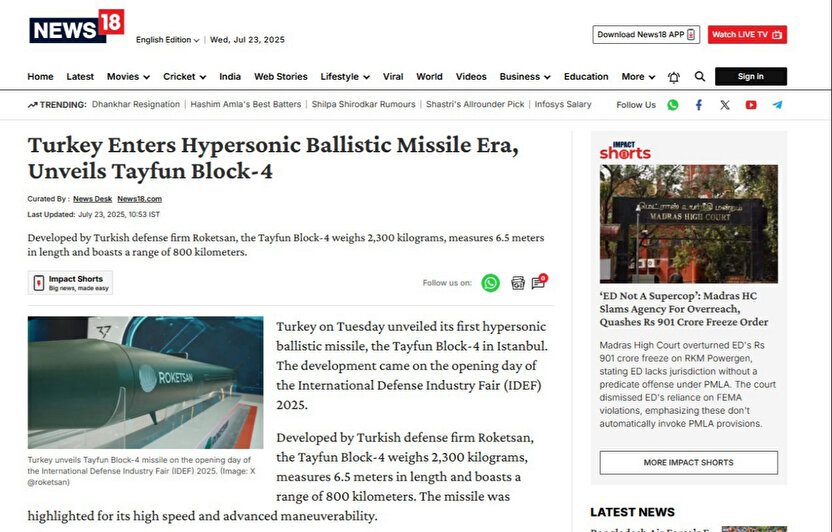Screen dimensions: 832x532
Task: Click the News18 logo
Action: point(76,26)
